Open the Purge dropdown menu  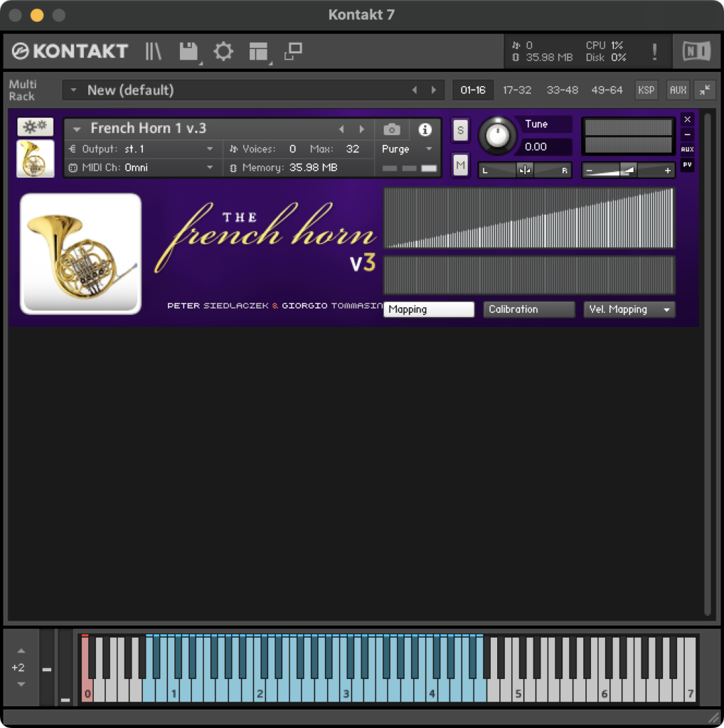pyautogui.click(x=408, y=149)
